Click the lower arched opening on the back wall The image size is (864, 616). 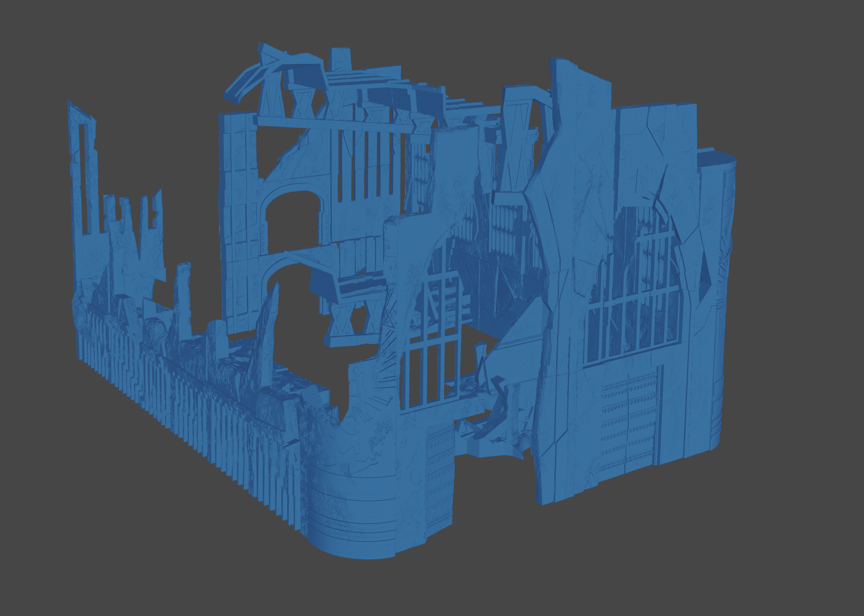coord(287,287)
